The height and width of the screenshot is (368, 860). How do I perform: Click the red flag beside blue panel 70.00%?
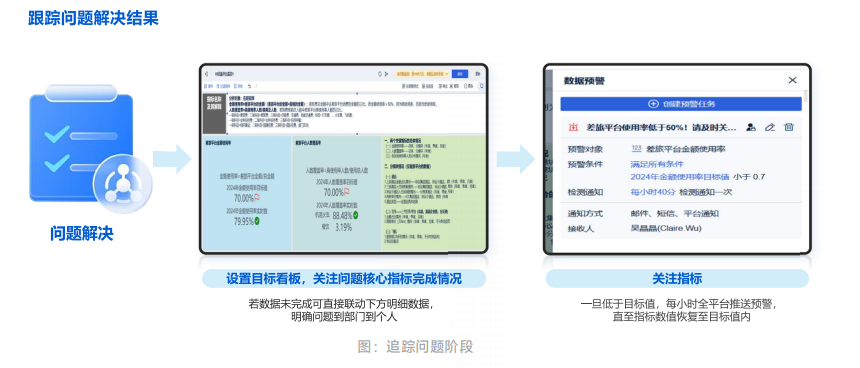click(257, 197)
